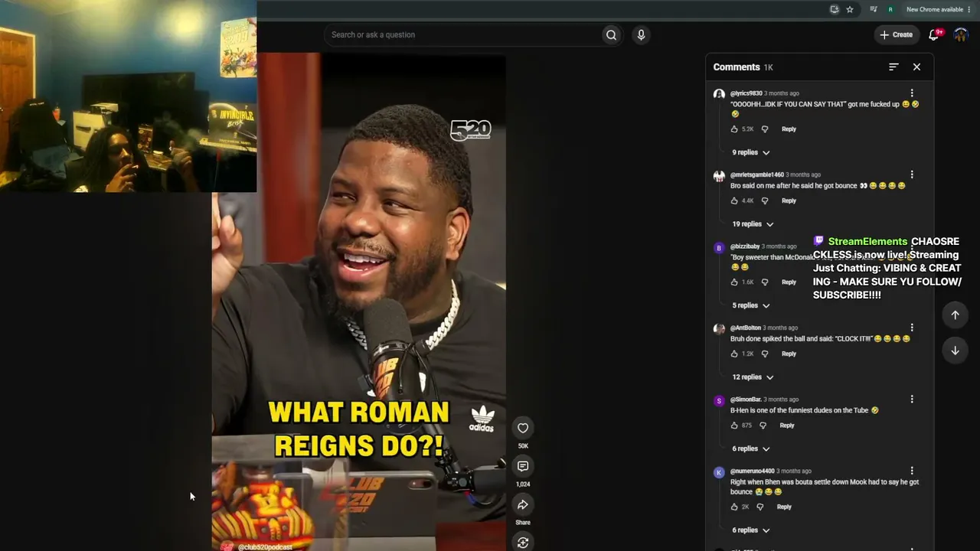Open @AntBolton's channel from the username

point(745,328)
